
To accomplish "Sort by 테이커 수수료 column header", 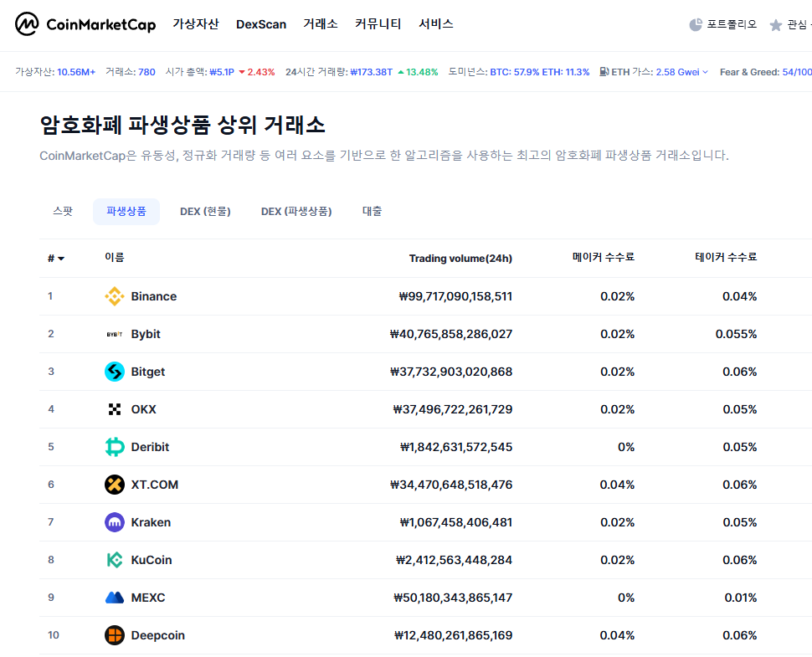I will tap(726, 257).
